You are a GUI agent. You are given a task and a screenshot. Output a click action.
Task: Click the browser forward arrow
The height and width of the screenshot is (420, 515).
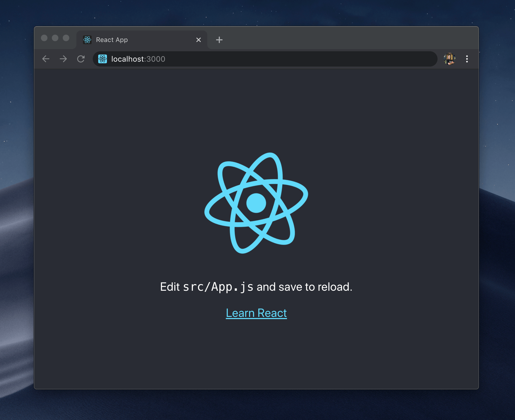point(63,59)
